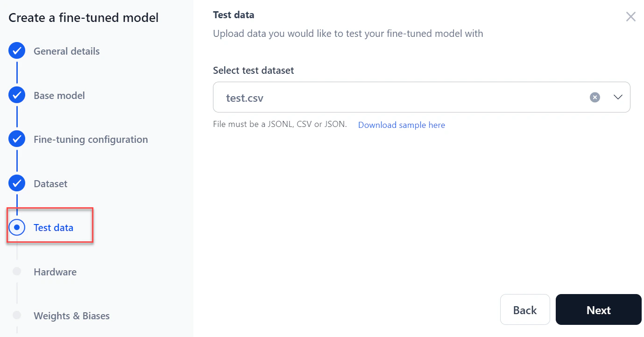Click the Test data heading text
This screenshot has width=644, height=337.
click(234, 14)
